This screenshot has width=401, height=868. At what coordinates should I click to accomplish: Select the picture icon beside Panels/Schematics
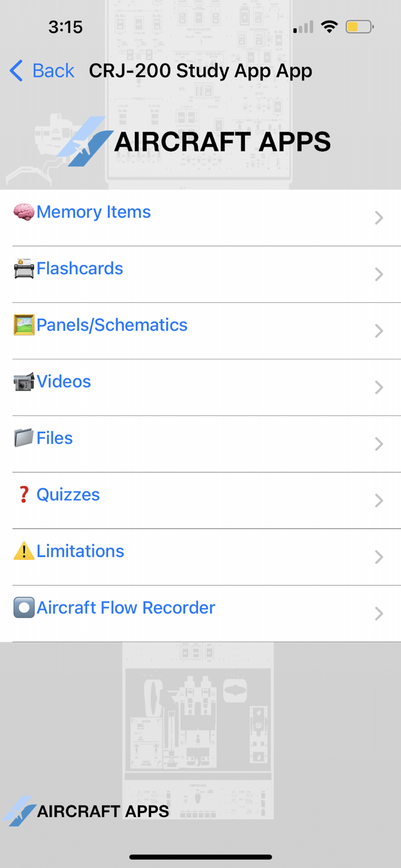[23, 325]
